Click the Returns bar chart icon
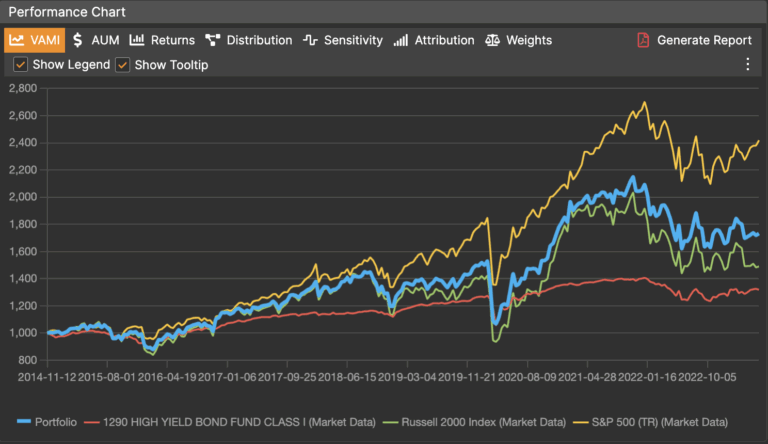 137,41
